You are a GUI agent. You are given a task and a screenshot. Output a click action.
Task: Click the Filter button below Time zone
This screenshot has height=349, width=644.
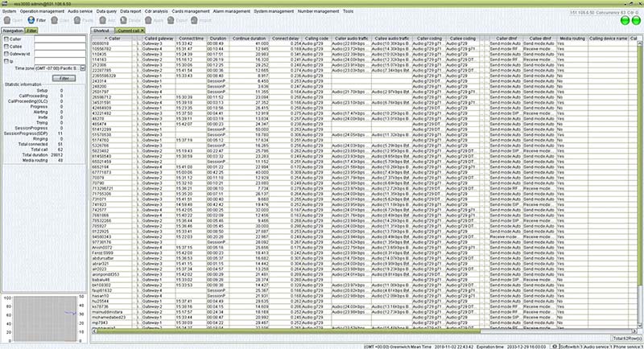64,78
